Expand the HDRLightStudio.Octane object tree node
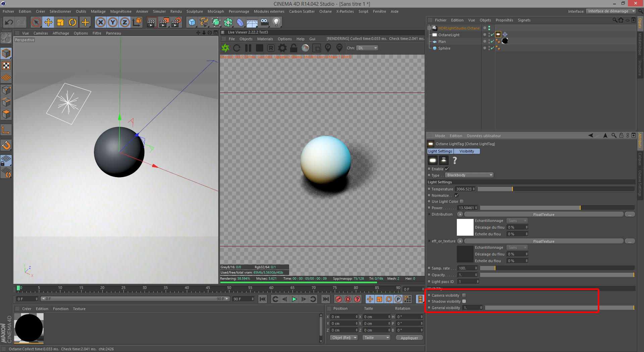The image size is (644, 352). pyautogui.click(x=429, y=28)
